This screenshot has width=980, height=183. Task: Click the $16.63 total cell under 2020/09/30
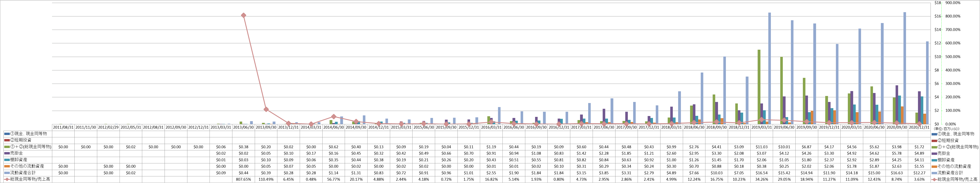pos(897,173)
